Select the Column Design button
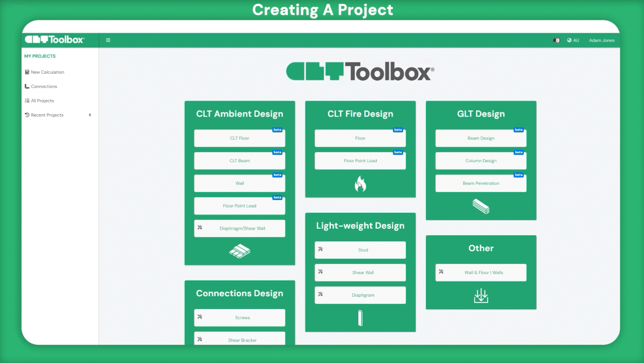The height and width of the screenshot is (363, 644). [x=481, y=161]
